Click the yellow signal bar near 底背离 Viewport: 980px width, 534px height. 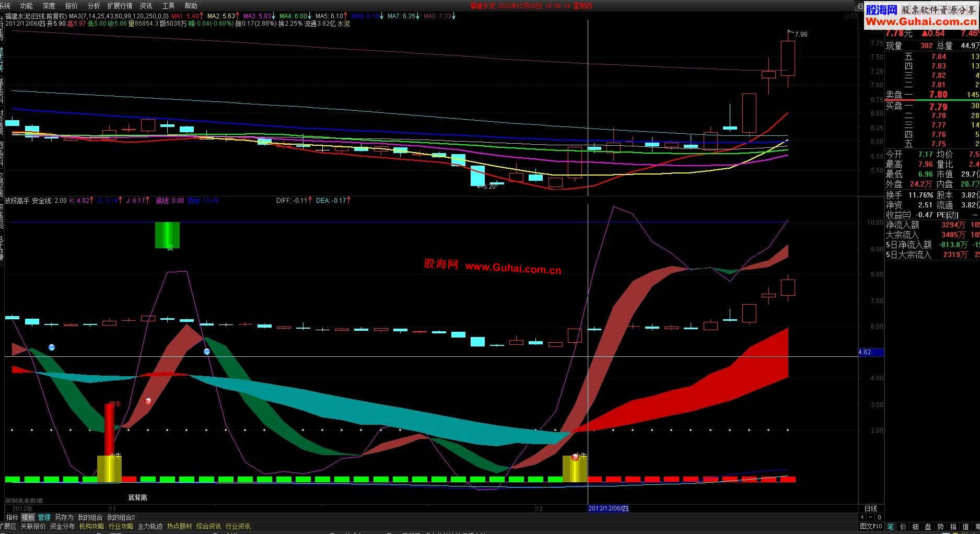(x=109, y=469)
